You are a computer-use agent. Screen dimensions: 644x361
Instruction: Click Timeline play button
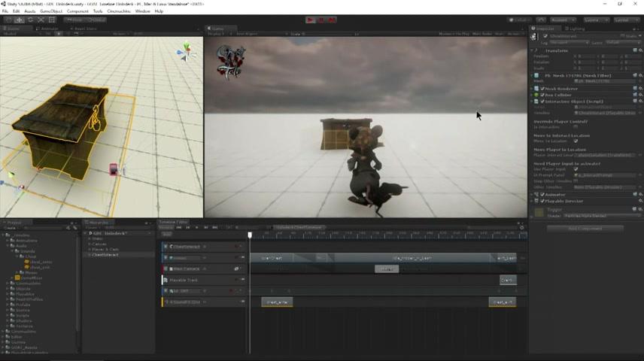click(x=196, y=227)
